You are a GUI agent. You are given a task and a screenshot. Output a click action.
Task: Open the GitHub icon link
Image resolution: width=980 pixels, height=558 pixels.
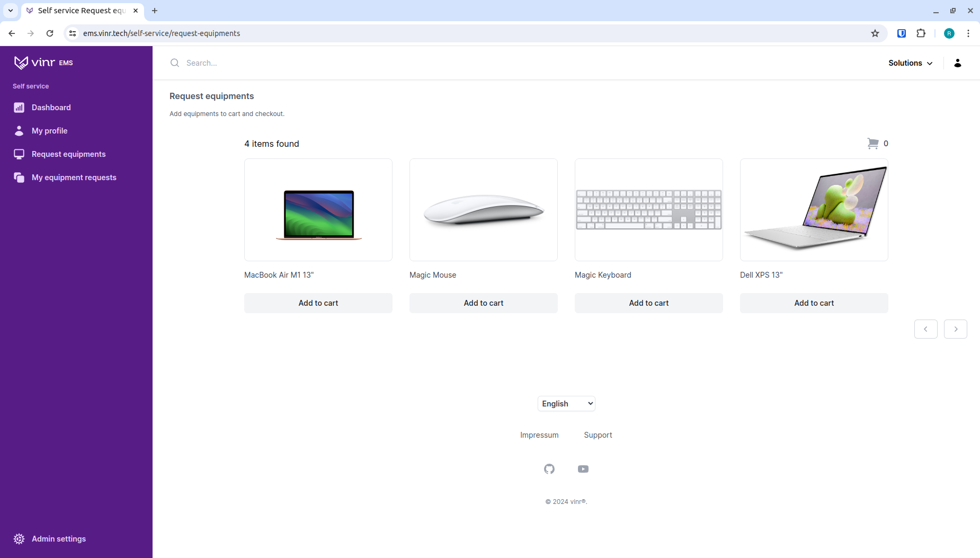click(549, 469)
